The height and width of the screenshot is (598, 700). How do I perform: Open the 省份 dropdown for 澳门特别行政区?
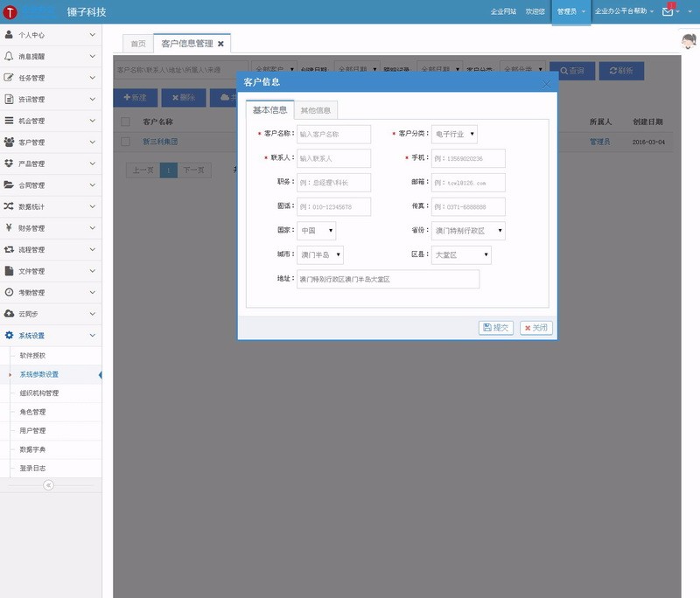coord(469,230)
